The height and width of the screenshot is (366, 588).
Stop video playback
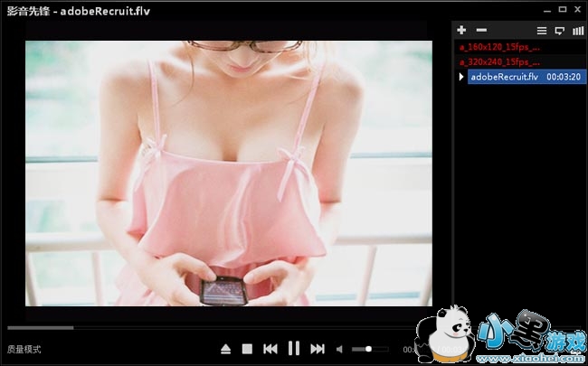pyautogui.click(x=247, y=349)
